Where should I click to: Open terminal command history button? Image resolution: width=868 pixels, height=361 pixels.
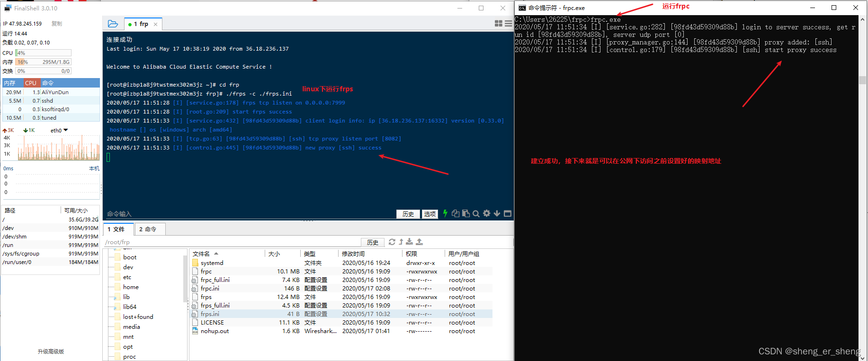pos(408,214)
